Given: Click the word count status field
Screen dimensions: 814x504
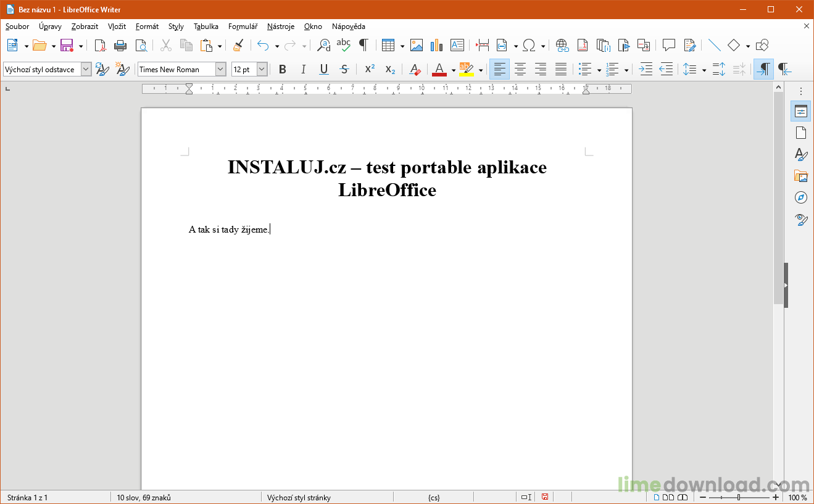Looking at the screenshot, I should pyautogui.click(x=144, y=497).
